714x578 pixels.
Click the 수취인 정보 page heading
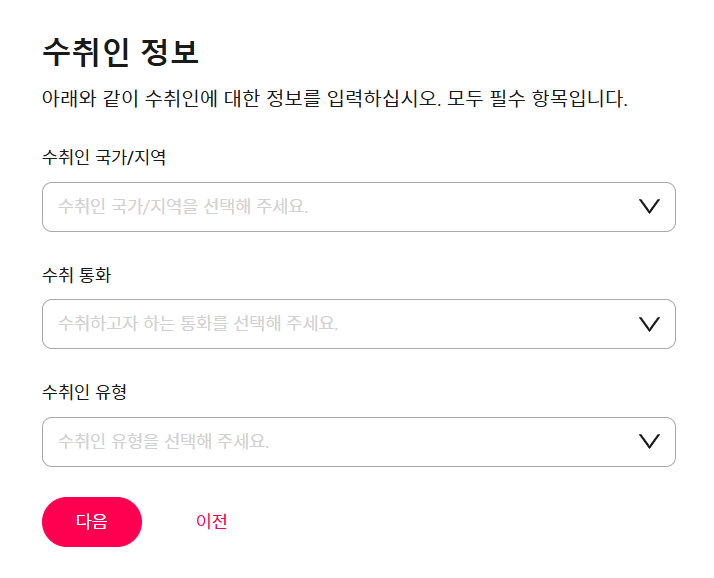121,52
